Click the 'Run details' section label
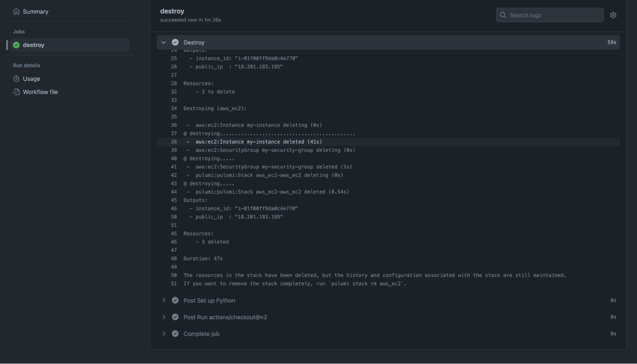Image resolution: width=637 pixels, height=364 pixels. point(26,65)
